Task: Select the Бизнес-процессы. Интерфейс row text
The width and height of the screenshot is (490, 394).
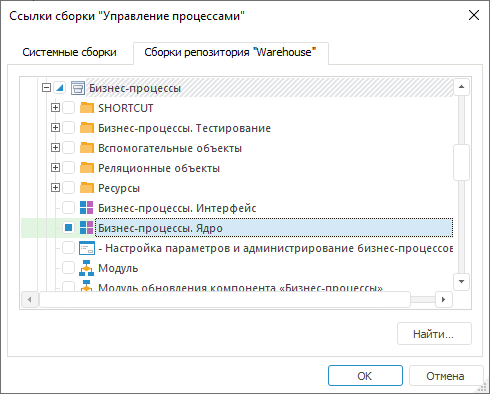Action: coord(177,208)
